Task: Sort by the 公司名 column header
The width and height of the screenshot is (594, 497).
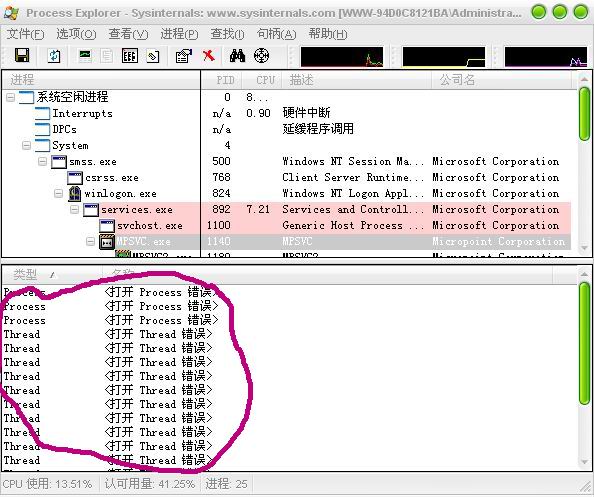Action: [x=501, y=80]
